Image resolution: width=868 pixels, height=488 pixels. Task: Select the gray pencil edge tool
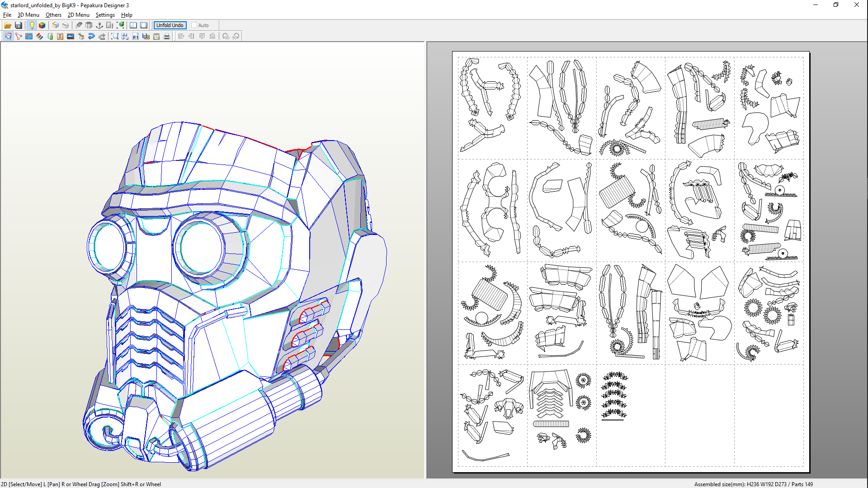79,25
